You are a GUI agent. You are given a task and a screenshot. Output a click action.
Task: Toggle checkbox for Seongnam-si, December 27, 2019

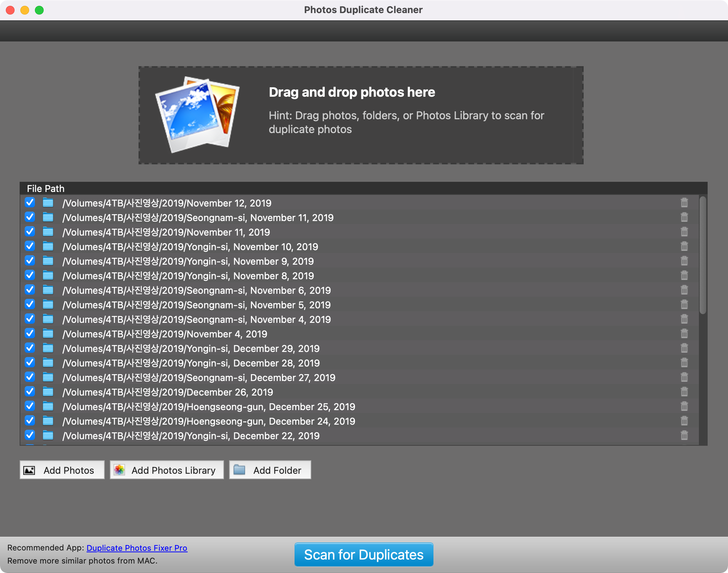pos(30,377)
